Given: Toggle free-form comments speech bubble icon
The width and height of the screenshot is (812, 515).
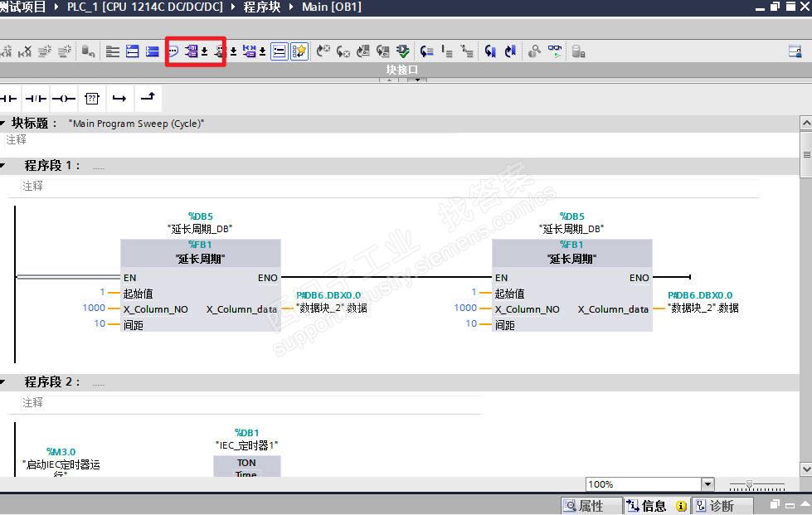Looking at the screenshot, I should 173,51.
